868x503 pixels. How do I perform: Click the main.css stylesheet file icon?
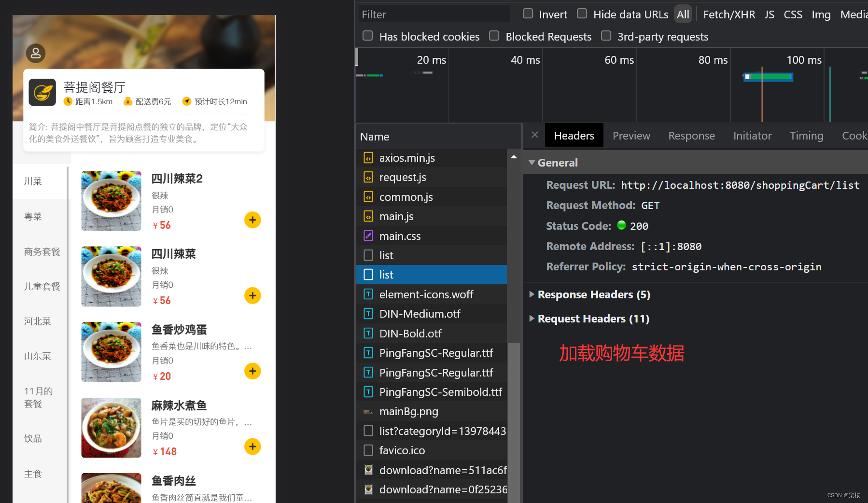pos(368,236)
